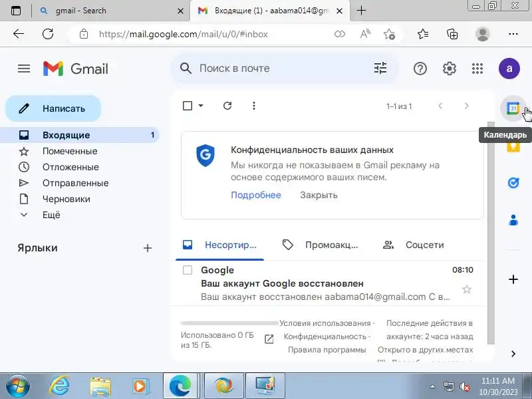Open the Tasks side panel
Screen dimensions: 532x399
pos(513,182)
